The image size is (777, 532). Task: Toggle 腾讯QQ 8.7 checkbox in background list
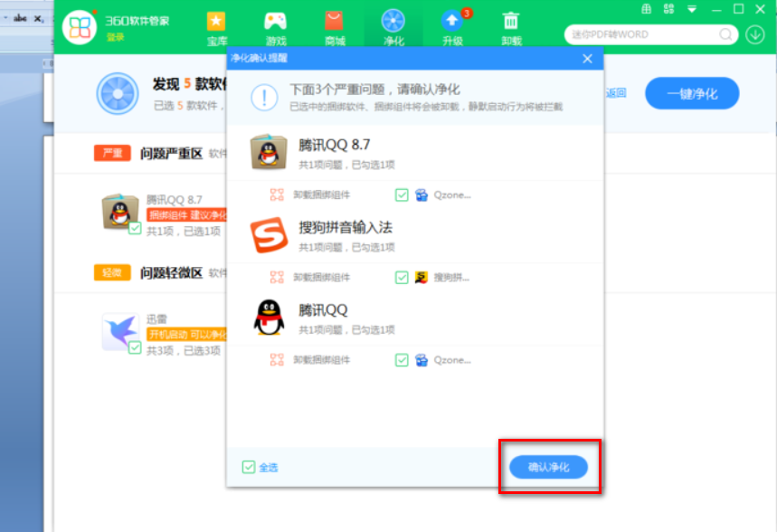coord(135,228)
